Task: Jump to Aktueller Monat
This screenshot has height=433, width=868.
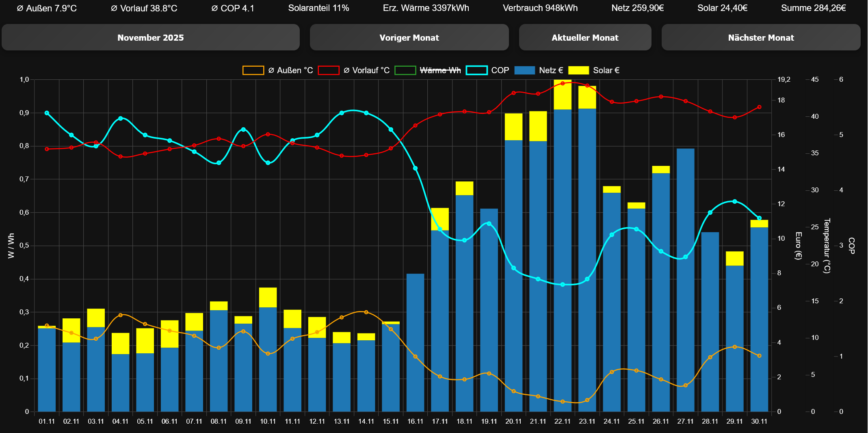Action: (x=585, y=37)
